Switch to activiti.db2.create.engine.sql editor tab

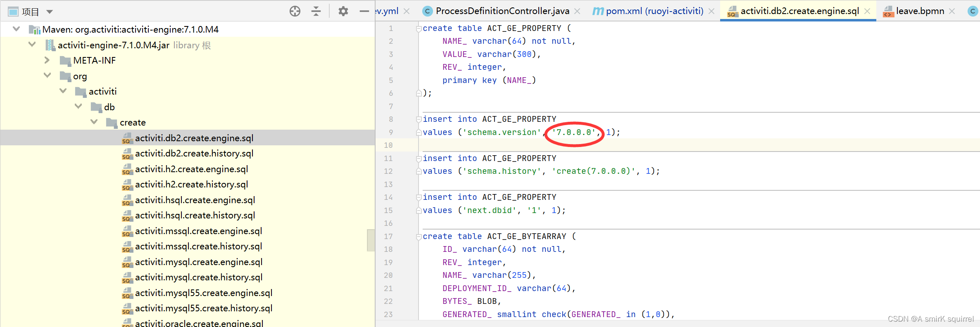799,11
